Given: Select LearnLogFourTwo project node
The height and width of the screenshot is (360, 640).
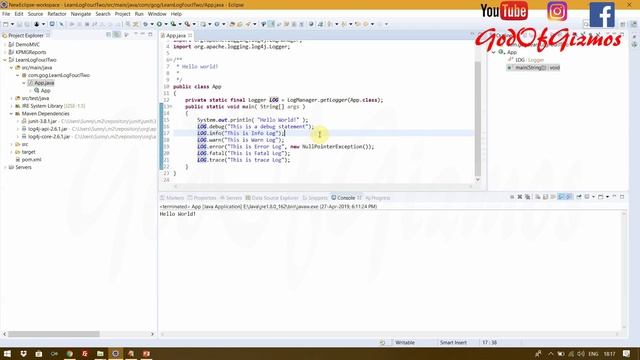Looking at the screenshot, I should click(36, 60).
